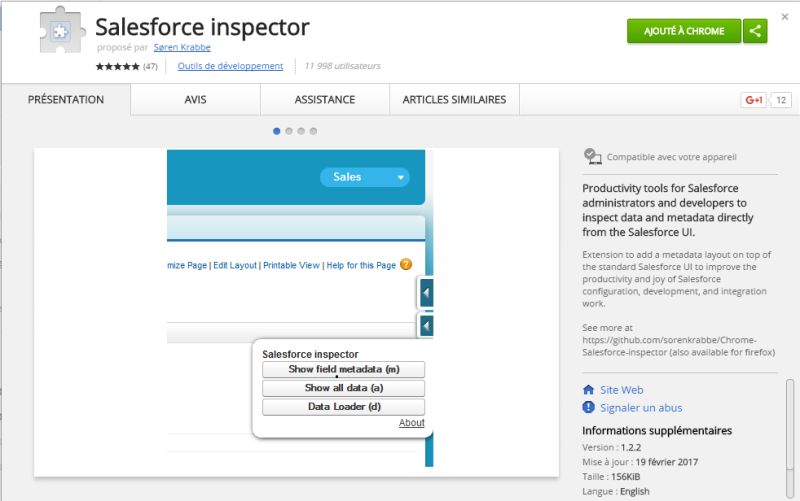Click the upper sidebar collapse arrow in the preview
Viewport: 800px width, 501px height.
click(426, 293)
